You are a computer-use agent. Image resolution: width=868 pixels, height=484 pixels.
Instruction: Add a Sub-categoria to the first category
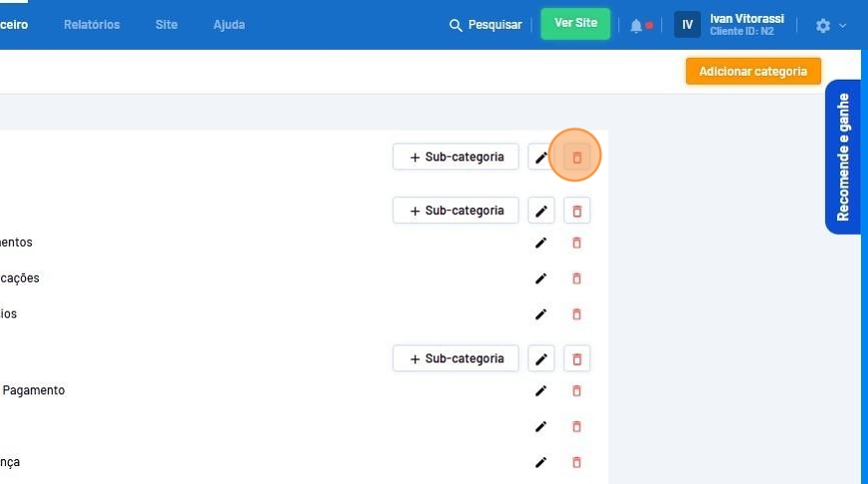pyautogui.click(x=456, y=157)
